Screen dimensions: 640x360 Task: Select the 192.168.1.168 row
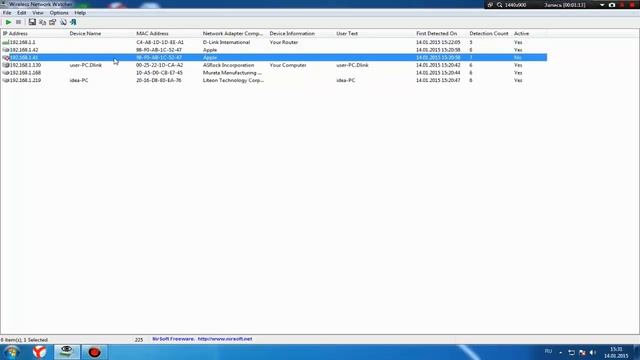coord(274,73)
